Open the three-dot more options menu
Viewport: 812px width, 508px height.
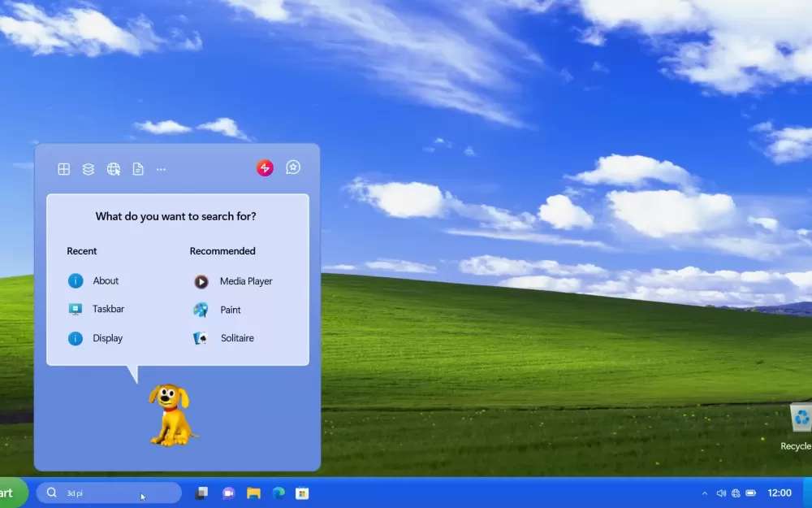(x=161, y=169)
